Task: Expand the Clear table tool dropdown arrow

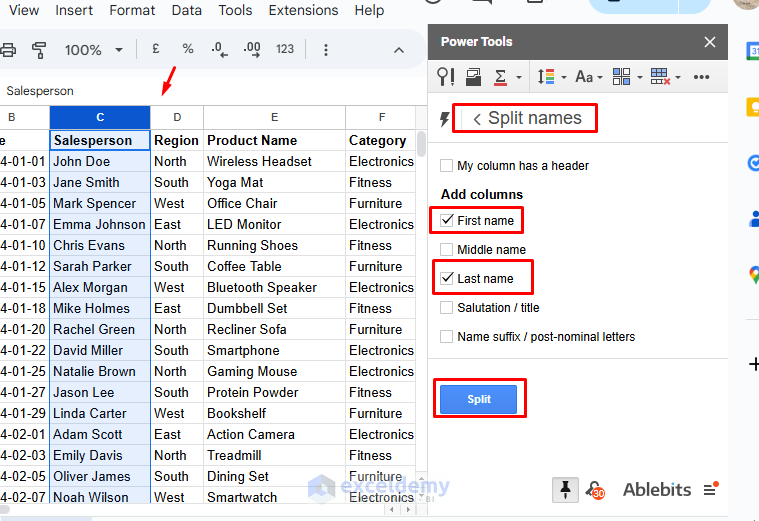Action: tap(678, 77)
